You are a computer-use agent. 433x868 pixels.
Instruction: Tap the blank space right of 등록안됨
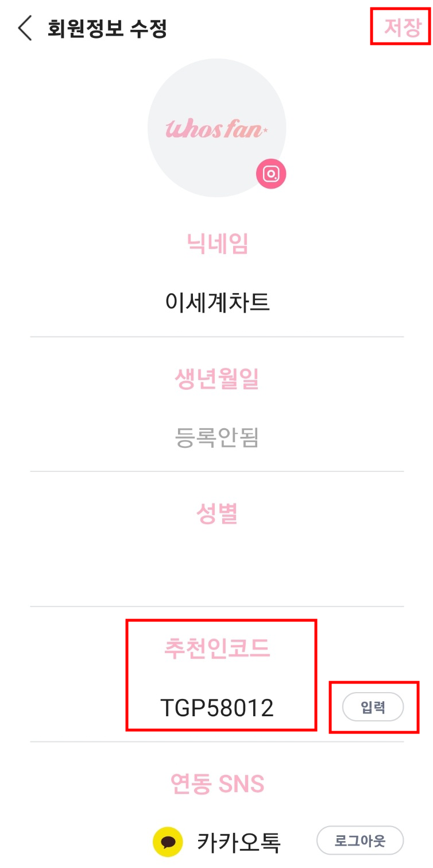click(339, 438)
